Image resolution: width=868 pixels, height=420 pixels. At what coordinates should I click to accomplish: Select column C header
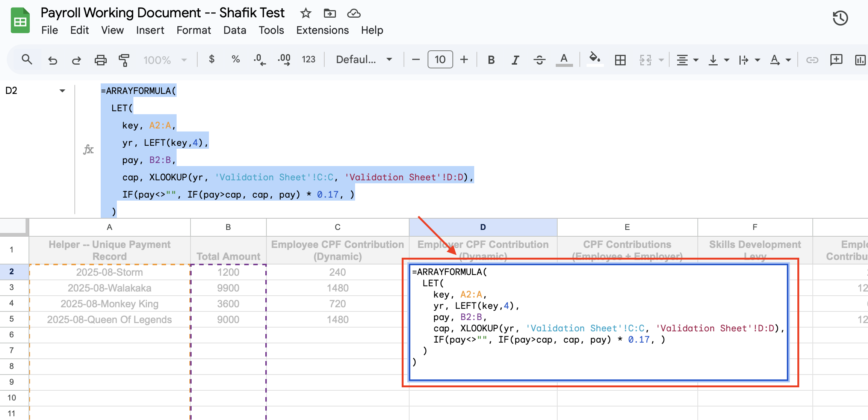pos(337,227)
